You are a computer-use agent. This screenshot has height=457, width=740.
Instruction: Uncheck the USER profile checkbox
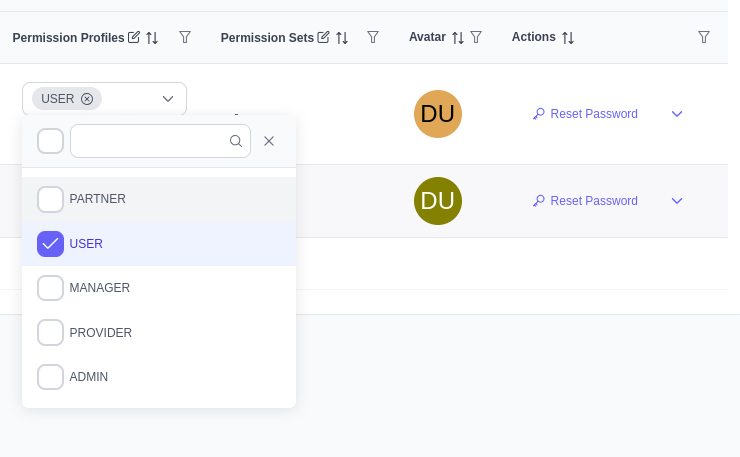coord(51,243)
